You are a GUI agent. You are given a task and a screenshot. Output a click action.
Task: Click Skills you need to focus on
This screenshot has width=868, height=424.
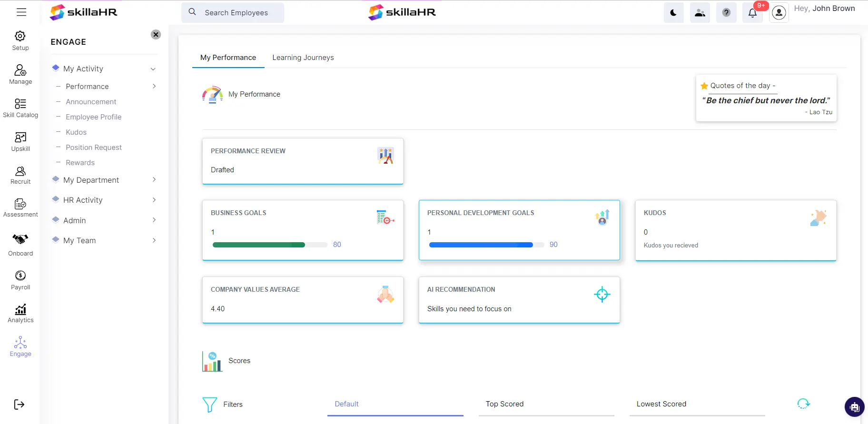(469, 309)
